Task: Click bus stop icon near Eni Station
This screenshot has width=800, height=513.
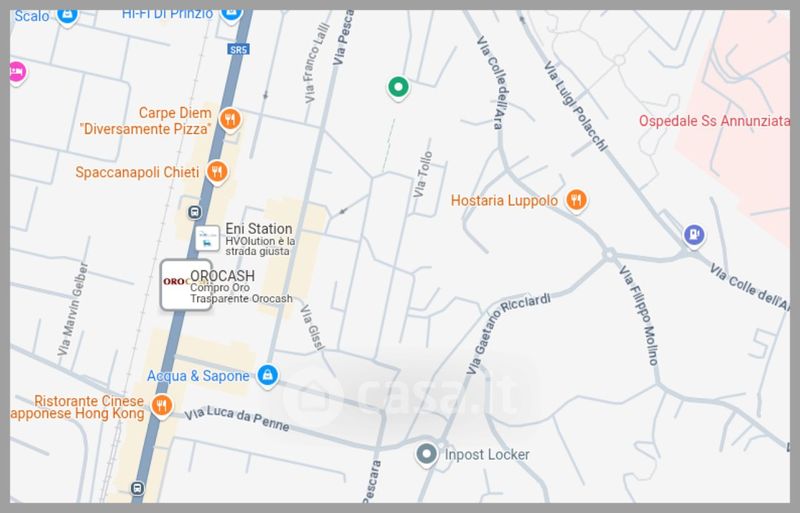Action: click(x=194, y=211)
